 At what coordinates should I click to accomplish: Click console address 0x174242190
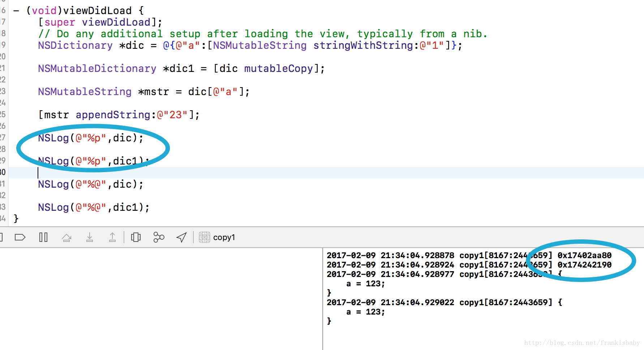click(x=584, y=265)
